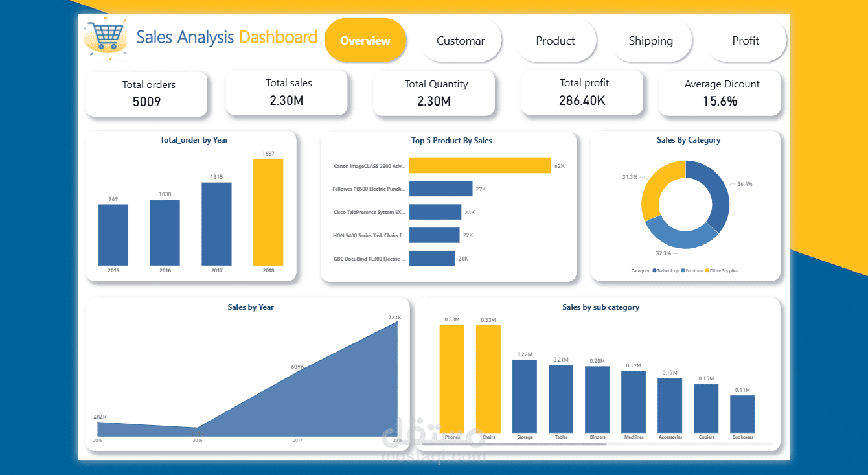Switch to the Product tab
The height and width of the screenshot is (475, 868).
coord(556,40)
